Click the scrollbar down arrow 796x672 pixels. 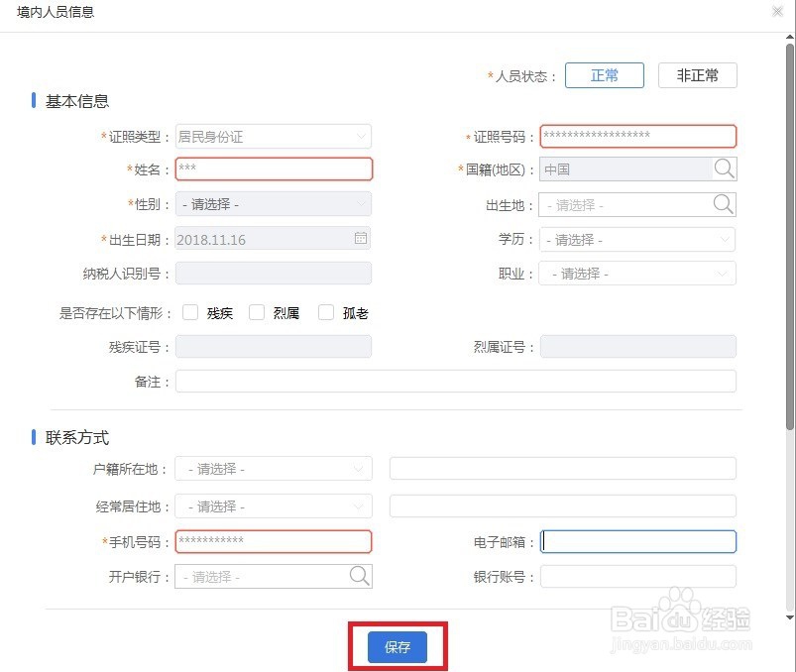point(790,617)
